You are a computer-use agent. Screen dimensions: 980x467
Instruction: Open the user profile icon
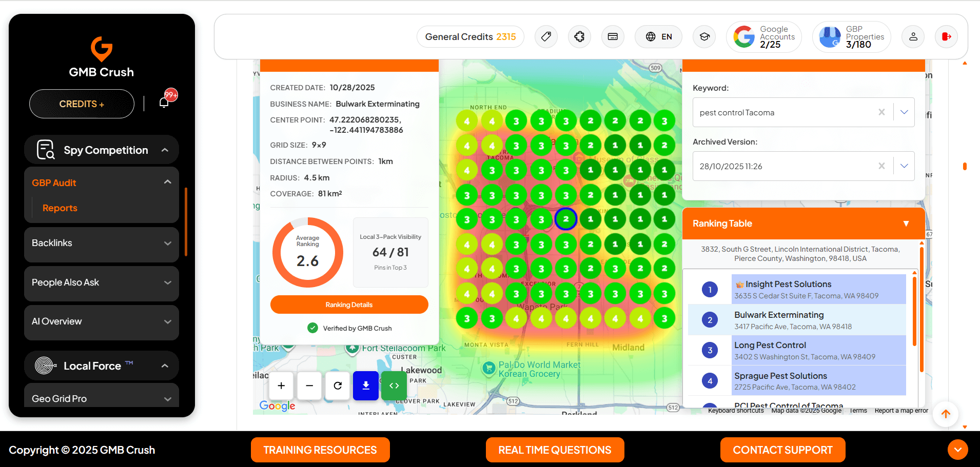[913, 37]
